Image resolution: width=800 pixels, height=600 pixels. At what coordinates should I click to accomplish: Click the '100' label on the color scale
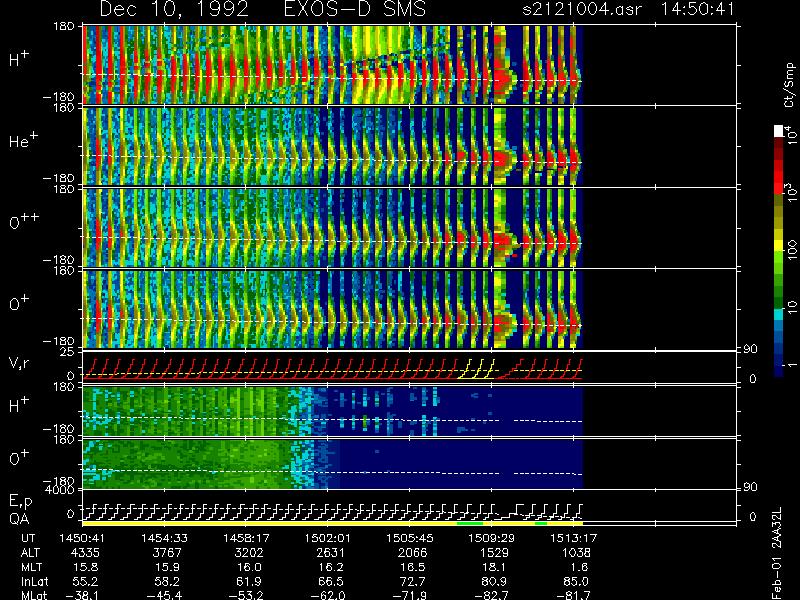coord(791,250)
